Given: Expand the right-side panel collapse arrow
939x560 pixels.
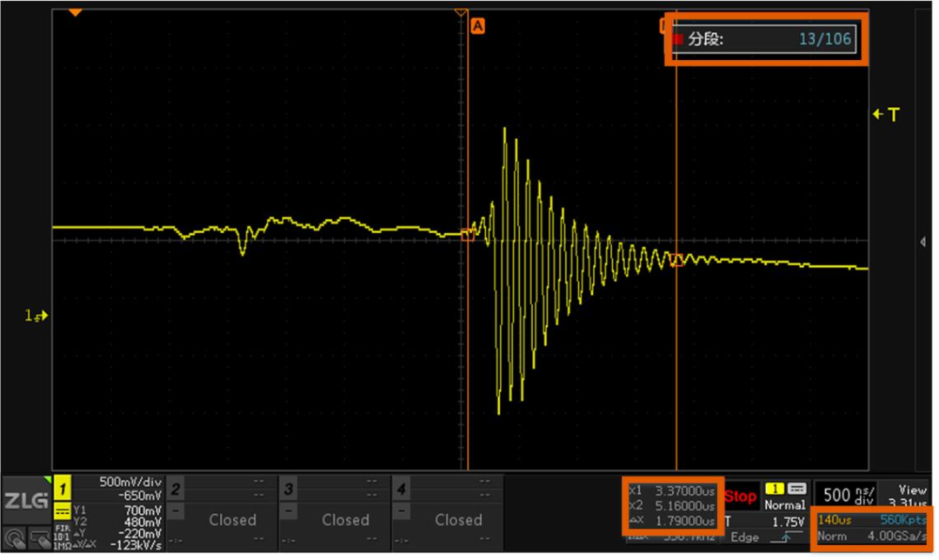Looking at the screenshot, I should (922, 242).
